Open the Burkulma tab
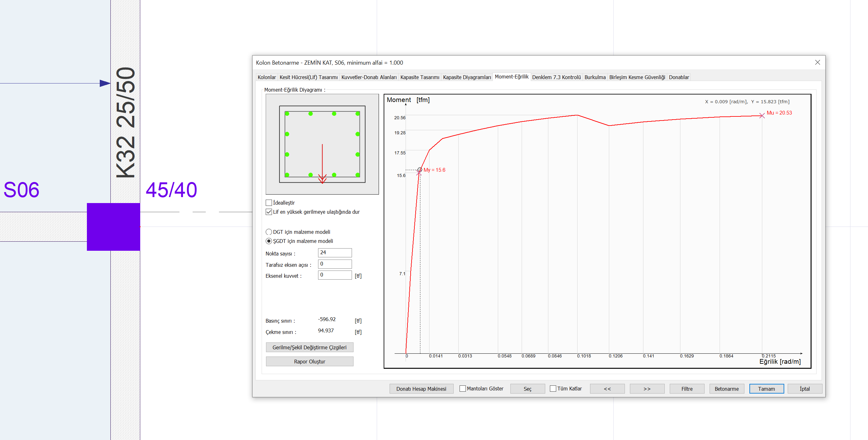 point(595,77)
